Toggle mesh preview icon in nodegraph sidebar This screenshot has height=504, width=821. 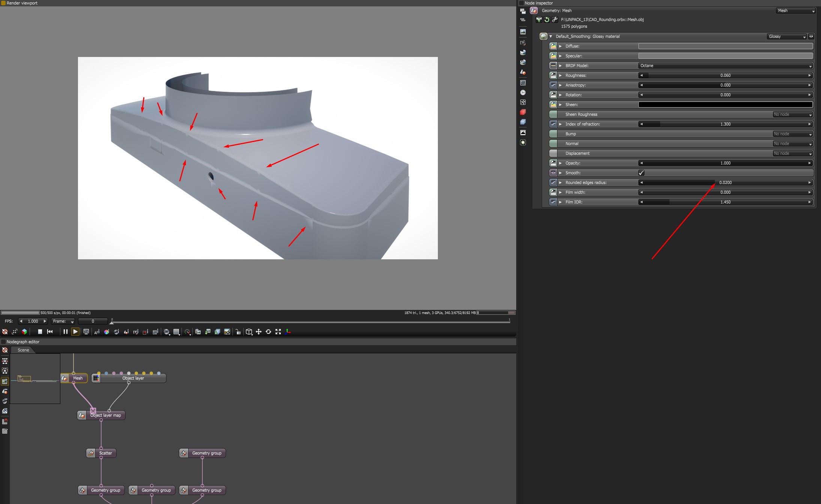[x=5, y=391]
